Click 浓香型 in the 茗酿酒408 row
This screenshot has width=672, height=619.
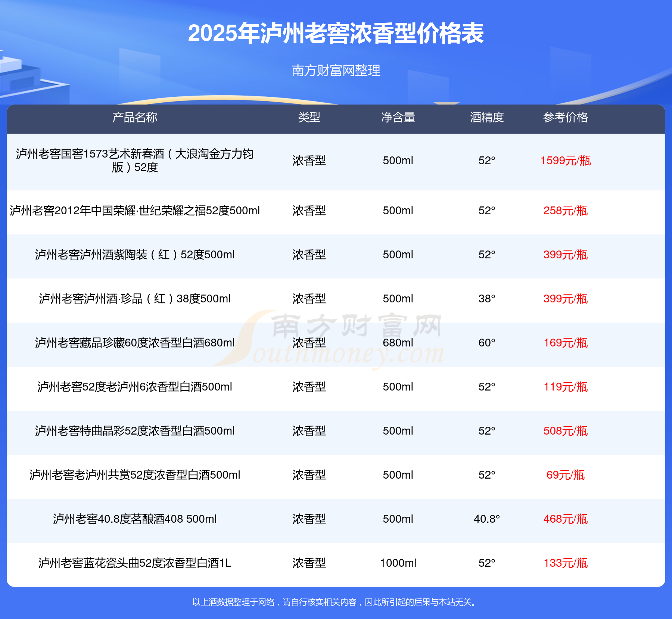coord(309,519)
